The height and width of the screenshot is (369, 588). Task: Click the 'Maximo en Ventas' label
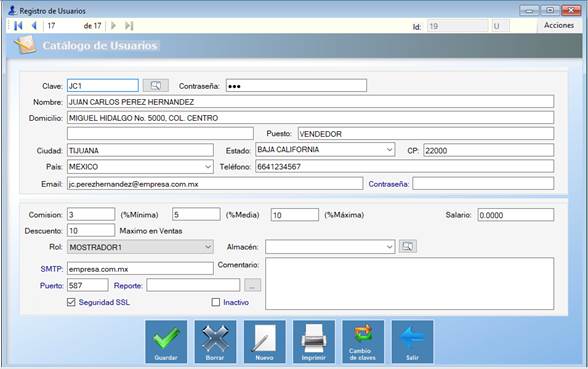click(x=151, y=231)
